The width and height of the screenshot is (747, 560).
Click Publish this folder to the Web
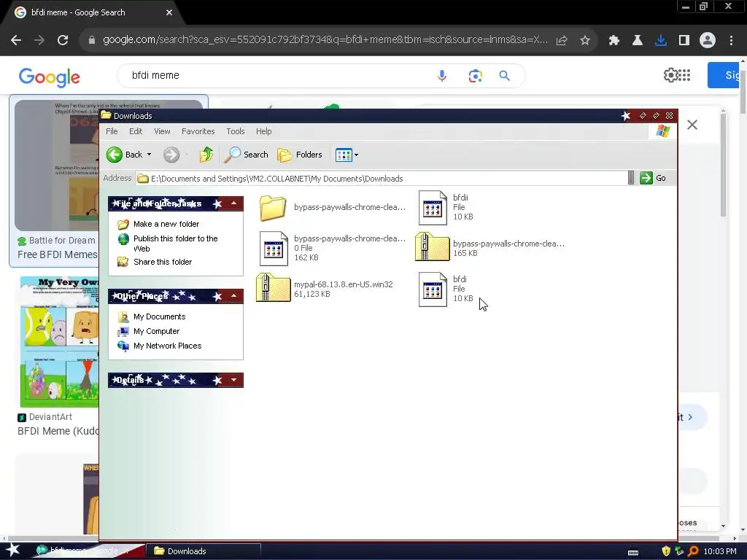tap(175, 244)
